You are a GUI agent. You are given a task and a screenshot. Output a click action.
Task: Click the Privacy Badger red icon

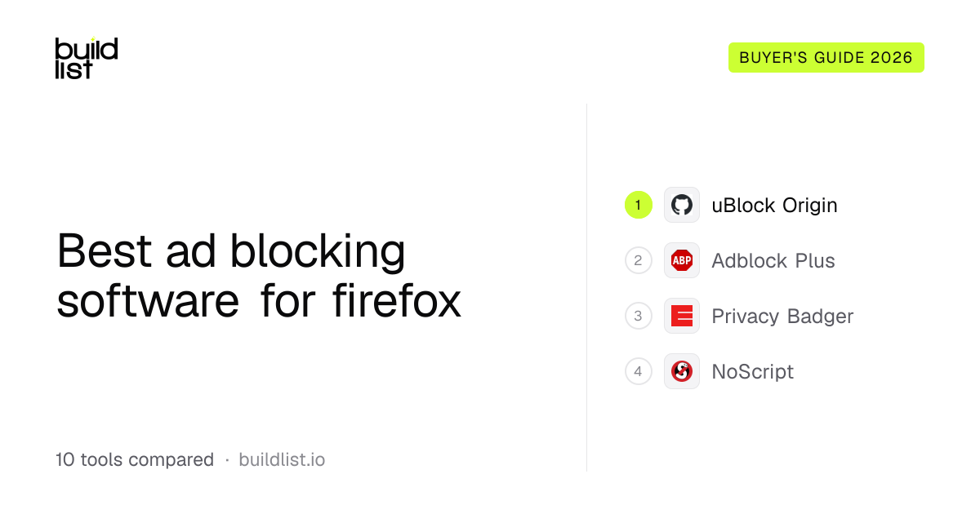[x=682, y=316]
